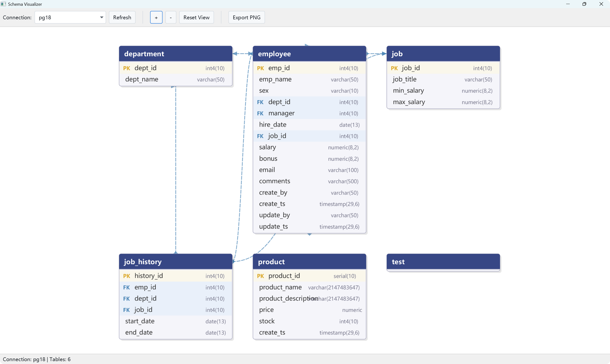Select the test table header
610x364 pixels.
443,262
